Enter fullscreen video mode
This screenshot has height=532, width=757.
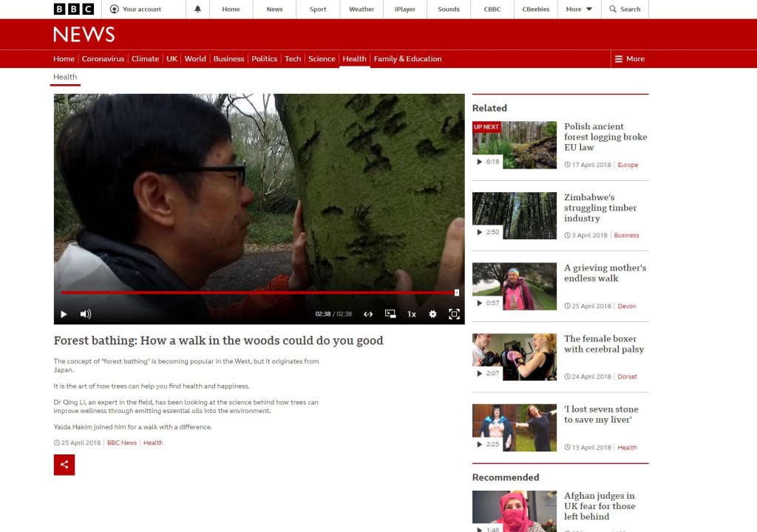[x=454, y=314]
